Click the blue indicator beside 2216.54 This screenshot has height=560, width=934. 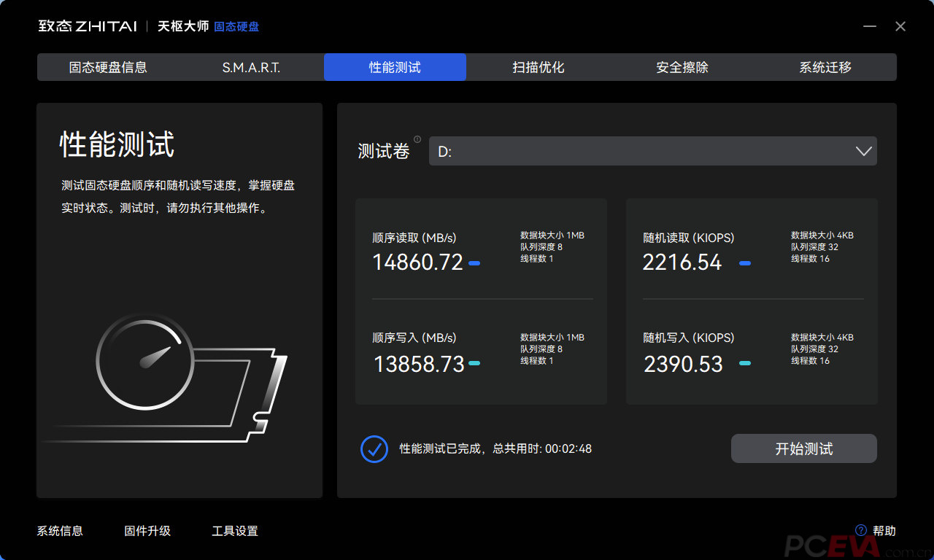[745, 263]
